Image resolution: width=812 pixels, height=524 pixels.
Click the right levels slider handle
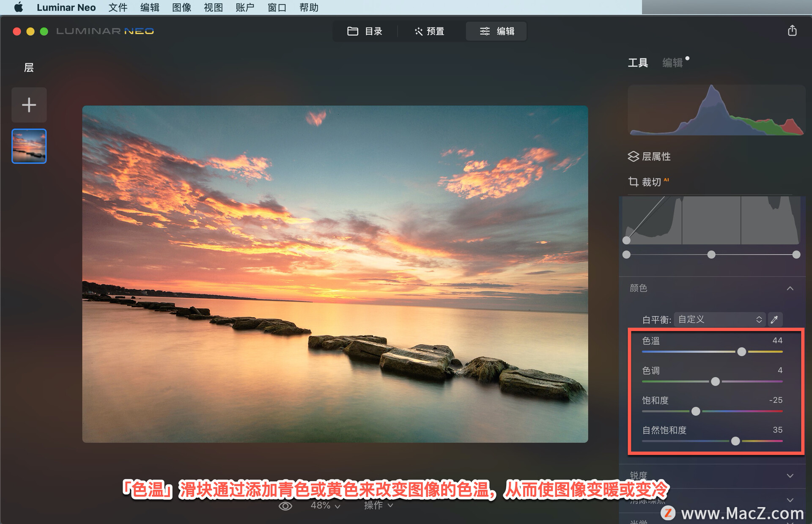796,255
